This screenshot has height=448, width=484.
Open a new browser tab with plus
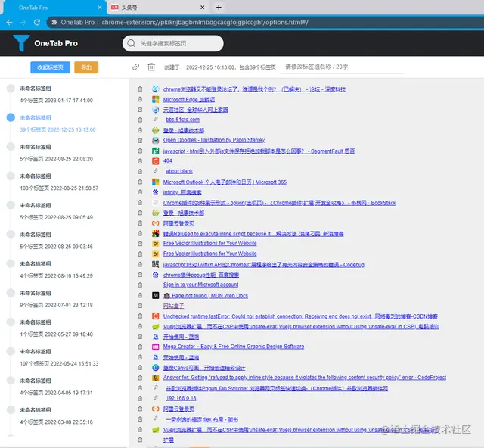(219, 7)
